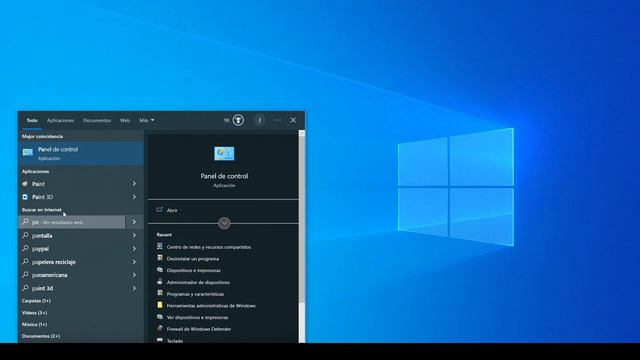Expand arrow for paint 3d suggestion
This screenshot has height=360, width=640.
pos(134,288)
